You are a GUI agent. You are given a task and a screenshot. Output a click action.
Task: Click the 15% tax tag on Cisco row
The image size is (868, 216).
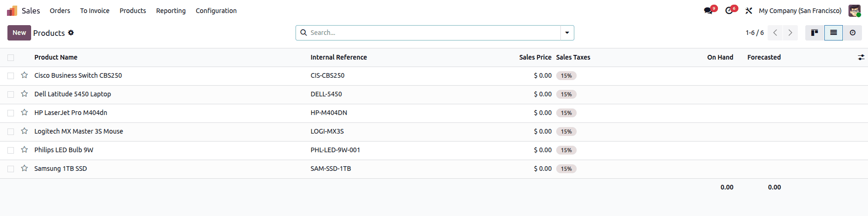(566, 75)
